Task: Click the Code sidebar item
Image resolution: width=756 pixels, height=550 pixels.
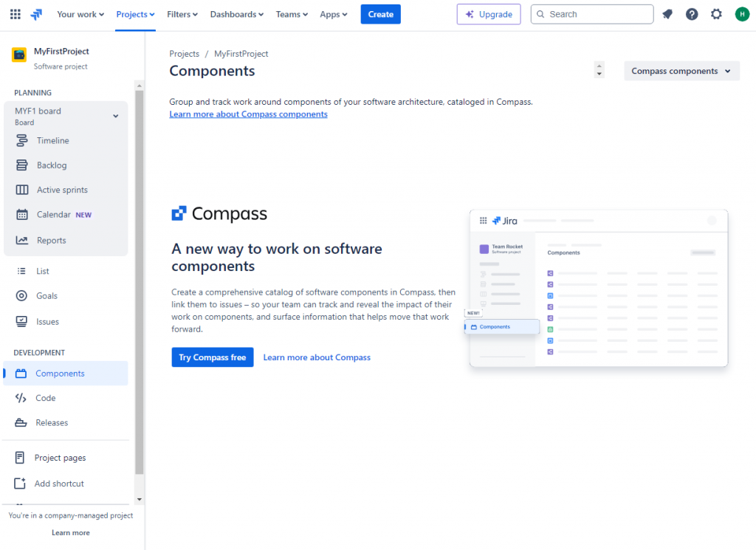Action: 66,398
